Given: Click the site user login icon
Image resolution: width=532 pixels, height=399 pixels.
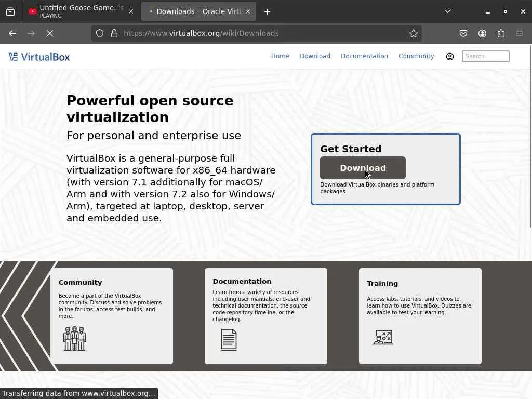Looking at the screenshot, I should (450, 57).
